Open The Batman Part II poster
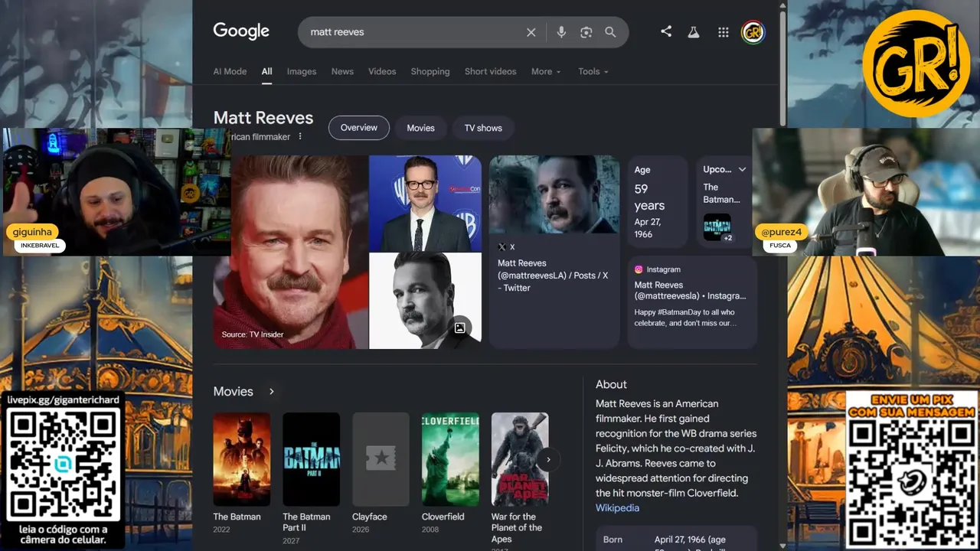Screen dimensions: 980x551 [x=311, y=459]
